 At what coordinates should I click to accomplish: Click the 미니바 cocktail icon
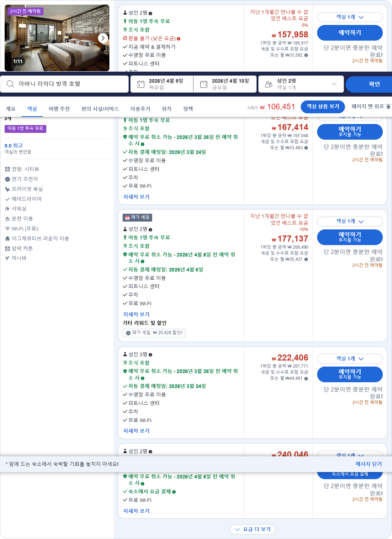pos(7,258)
